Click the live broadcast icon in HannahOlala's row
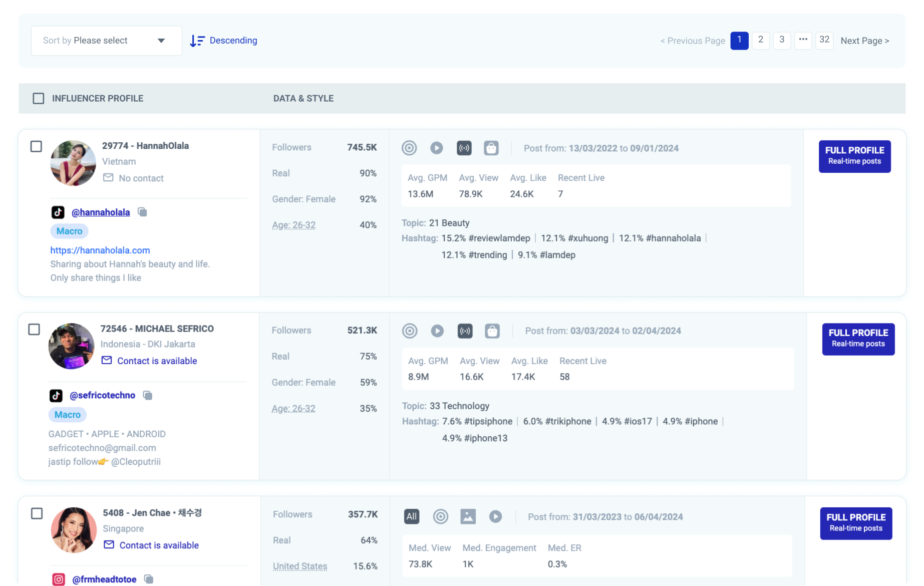Screen dimensions: 924x586 pos(464,148)
